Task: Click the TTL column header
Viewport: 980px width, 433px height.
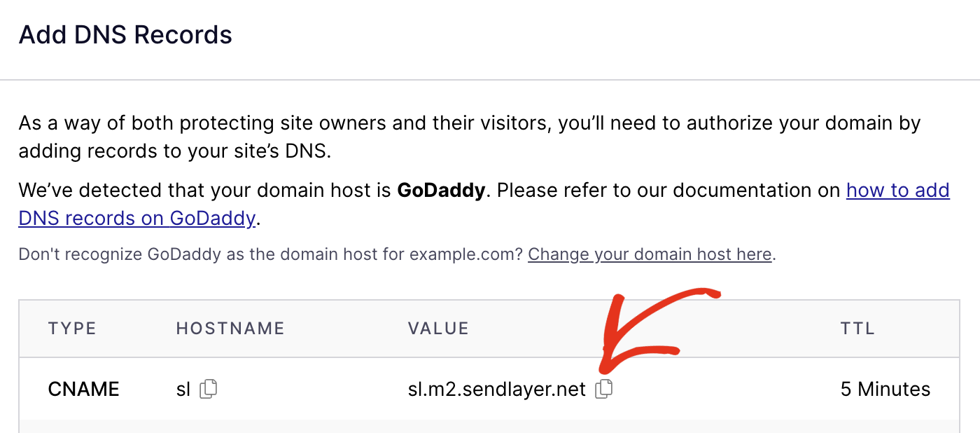Action: pos(857,328)
